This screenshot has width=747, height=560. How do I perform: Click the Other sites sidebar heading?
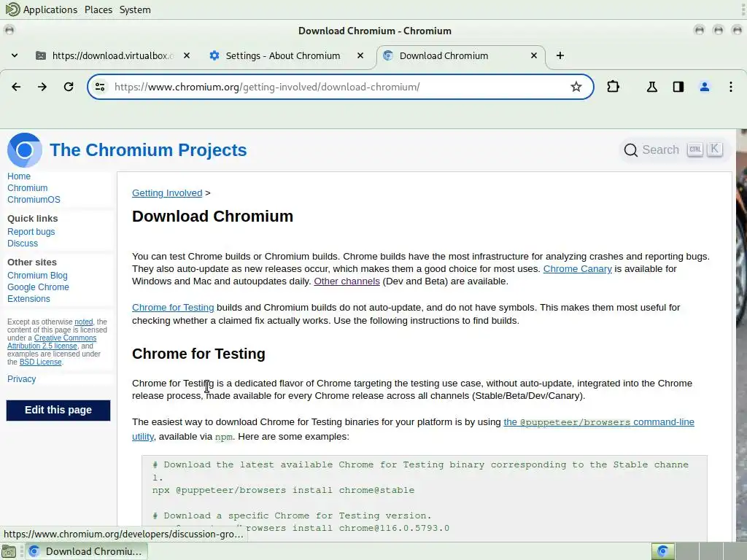pyautogui.click(x=32, y=262)
